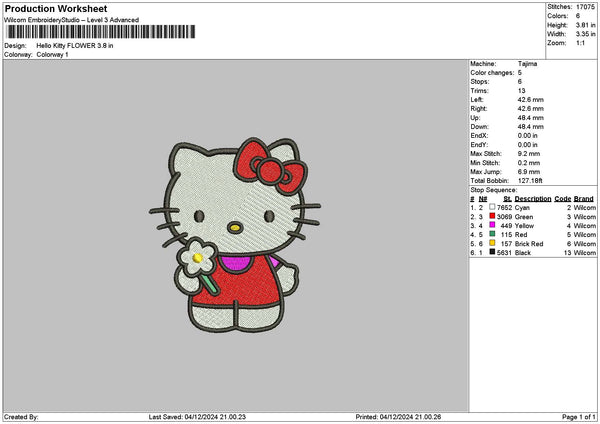600x424 pixels.
Task: Click the Page 1 of 1 label
Action: coord(579,417)
